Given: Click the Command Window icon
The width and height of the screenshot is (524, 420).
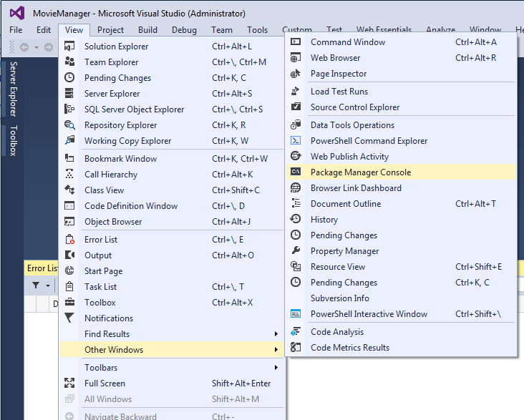Looking at the screenshot, I should point(296,42).
